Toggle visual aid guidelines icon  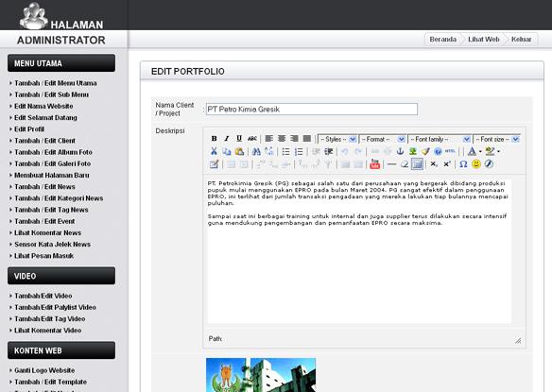417,164
